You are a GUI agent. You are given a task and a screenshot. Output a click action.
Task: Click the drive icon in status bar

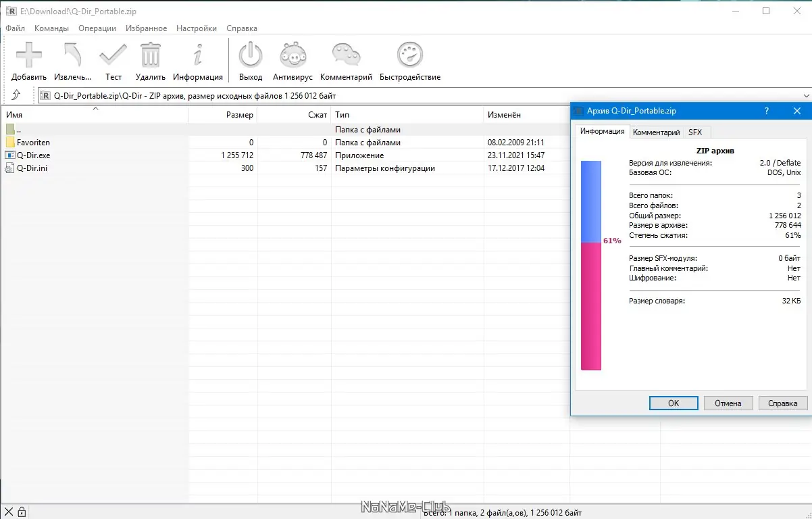click(9, 512)
